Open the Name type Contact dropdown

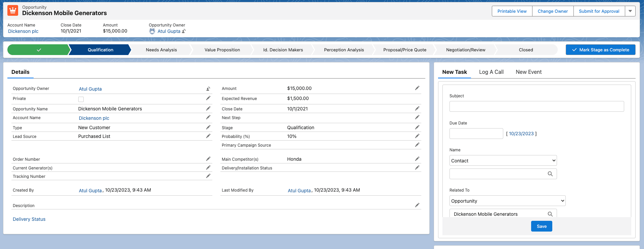503,160
